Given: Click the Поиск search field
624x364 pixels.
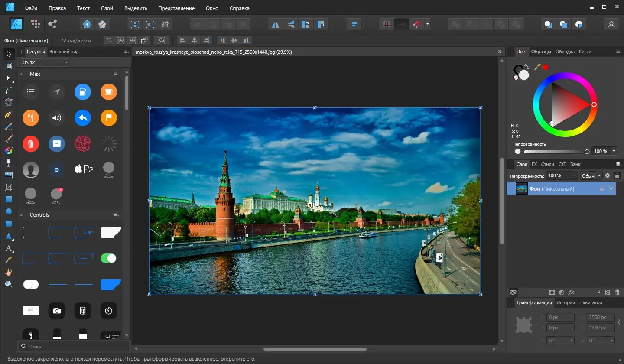Looking at the screenshot, I should [74, 347].
